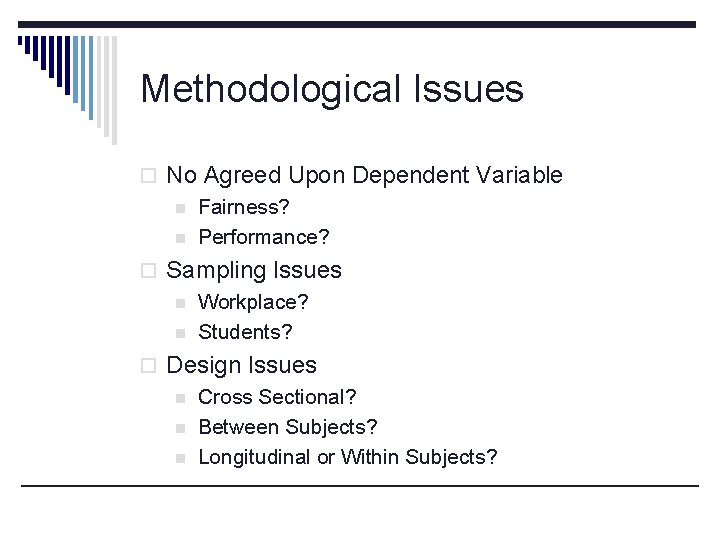Screen dimensions: 720x540
Task: Select the Fairness? sub-bullet text
Action: (x=244, y=207)
